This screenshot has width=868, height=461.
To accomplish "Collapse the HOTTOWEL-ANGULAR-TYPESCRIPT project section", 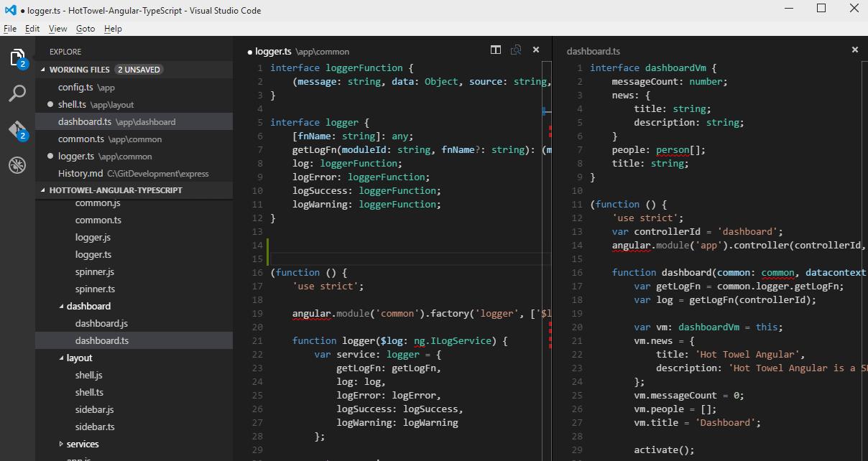I will tap(43, 190).
